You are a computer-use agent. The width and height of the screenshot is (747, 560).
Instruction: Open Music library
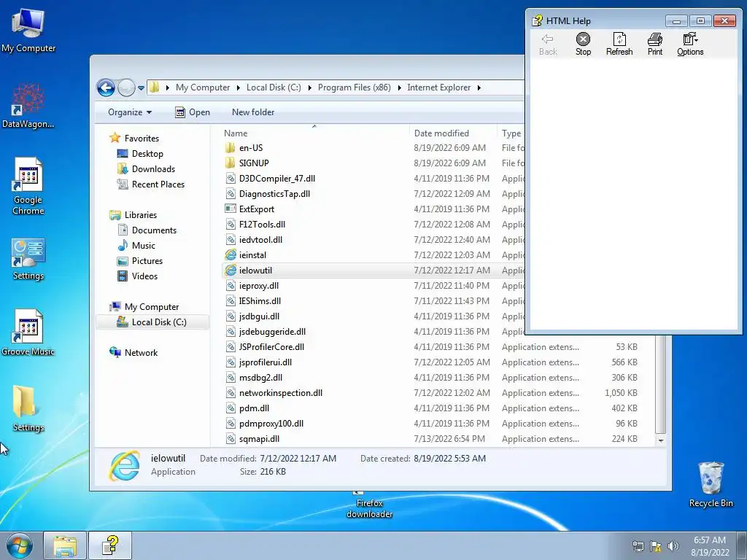tap(144, 246)
